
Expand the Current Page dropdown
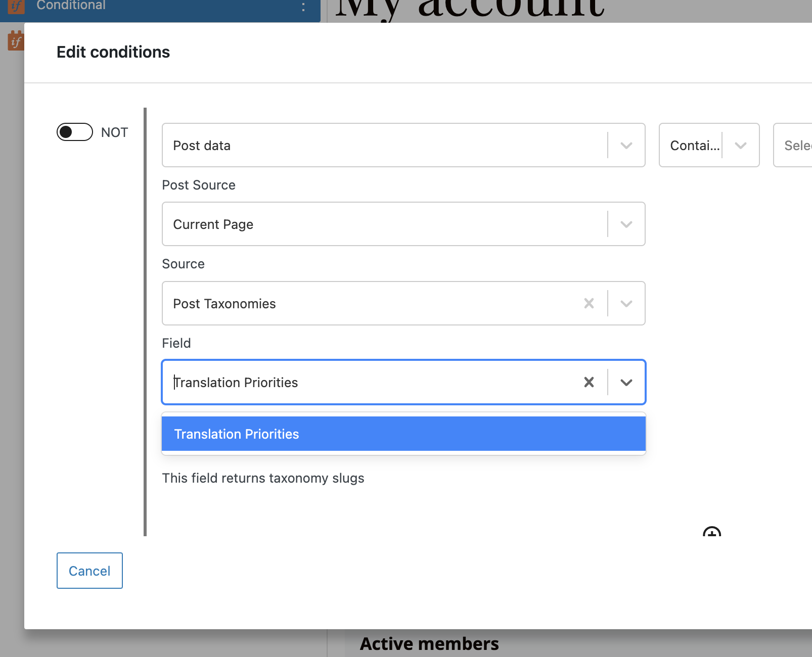click(626, 224)
